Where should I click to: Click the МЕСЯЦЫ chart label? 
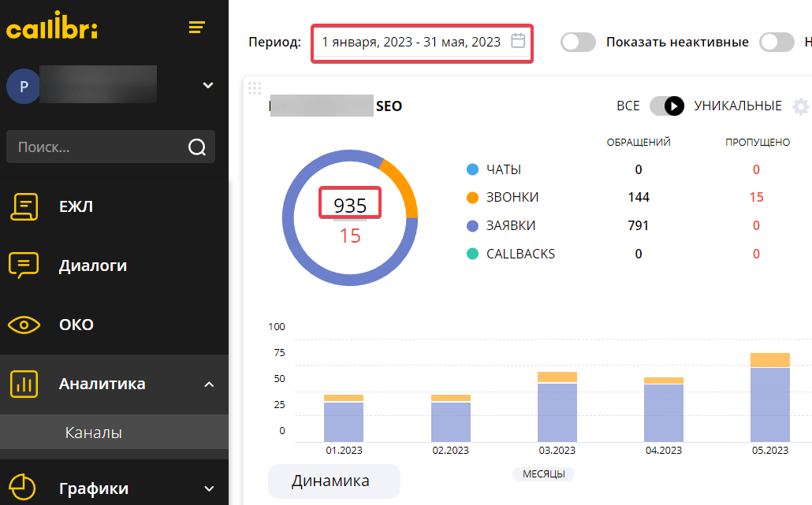[x=543, y=473]
